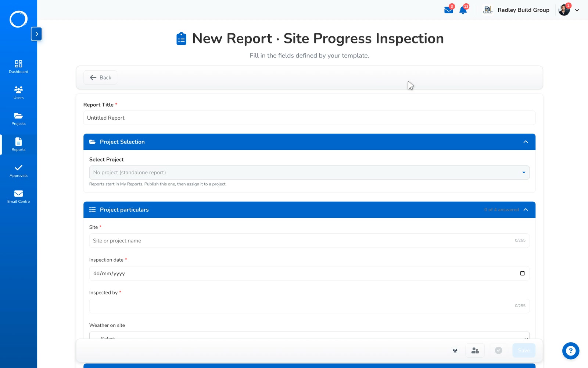Open the help question mark button

coord(571,351)
